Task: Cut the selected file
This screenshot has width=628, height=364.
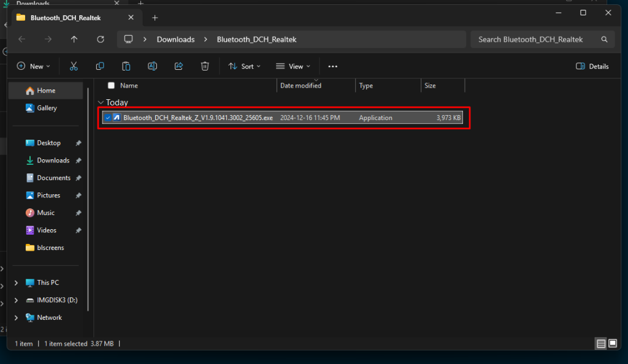Action: pos(74,66)
